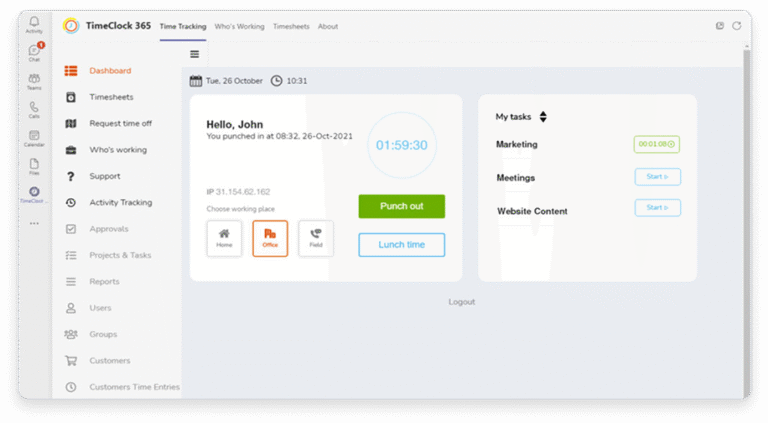
Task: Click the Request time off map icon
Action: (x=71, y=123)
